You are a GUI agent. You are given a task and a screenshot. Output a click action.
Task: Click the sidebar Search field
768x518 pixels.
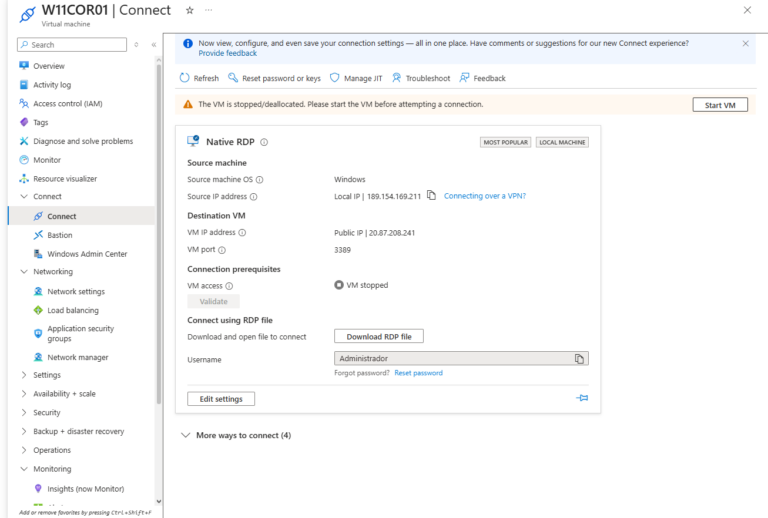(72, 45)
